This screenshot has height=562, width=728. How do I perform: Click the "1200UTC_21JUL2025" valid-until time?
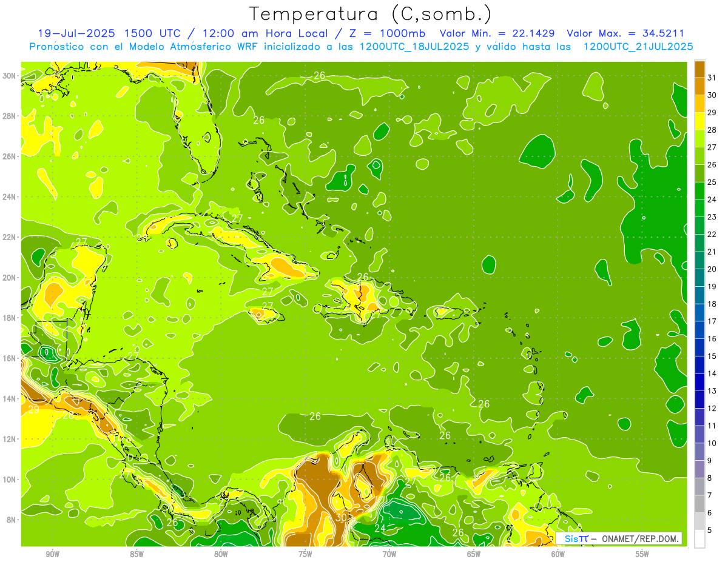pos(638,46)
